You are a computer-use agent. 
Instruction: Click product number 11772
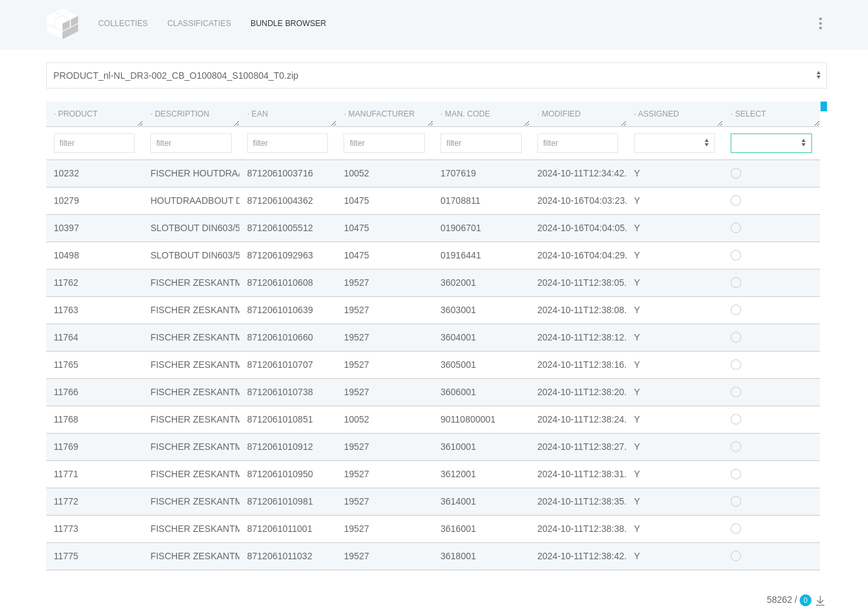pos(66,501)
